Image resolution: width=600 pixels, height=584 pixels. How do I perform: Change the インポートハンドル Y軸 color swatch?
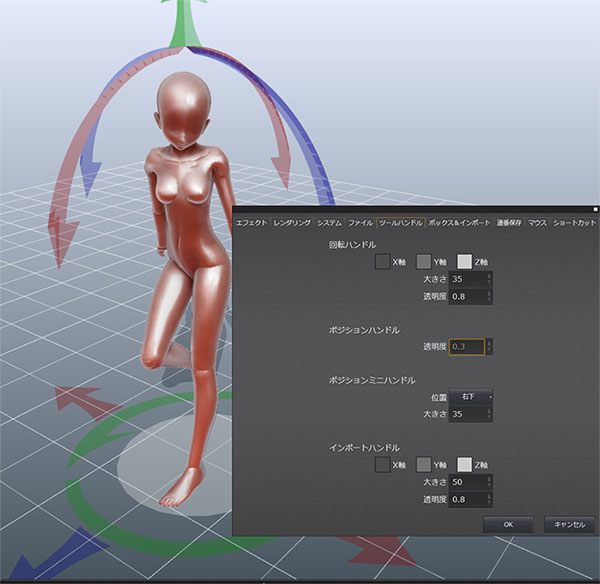[x=424, y=465]
